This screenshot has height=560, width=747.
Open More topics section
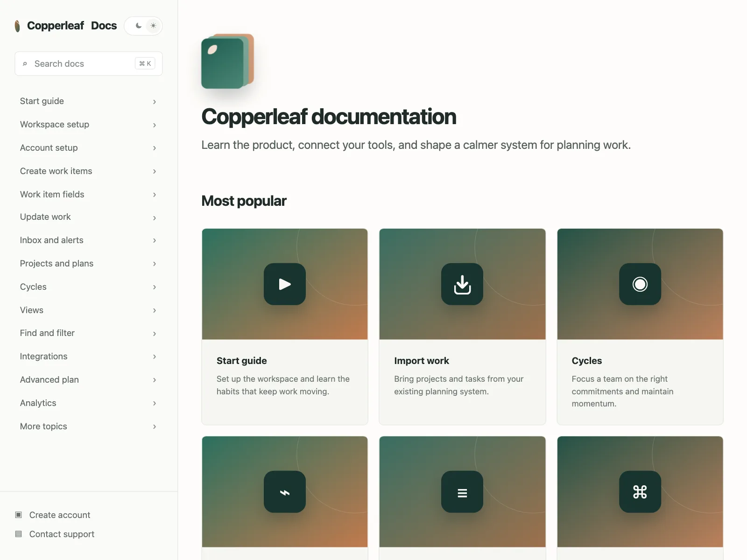point(89,427)
